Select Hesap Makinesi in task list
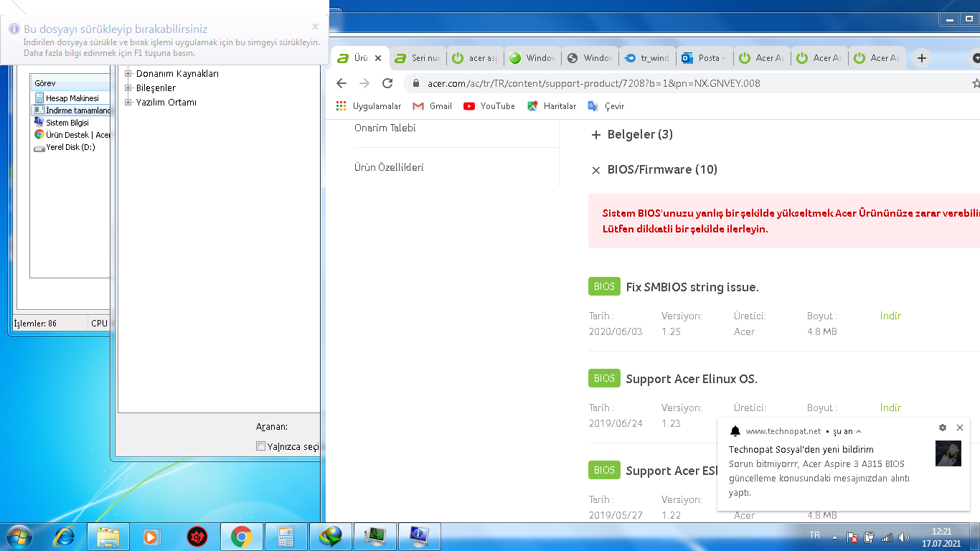This screenshot has height=551, width=980. pos(70,98)
